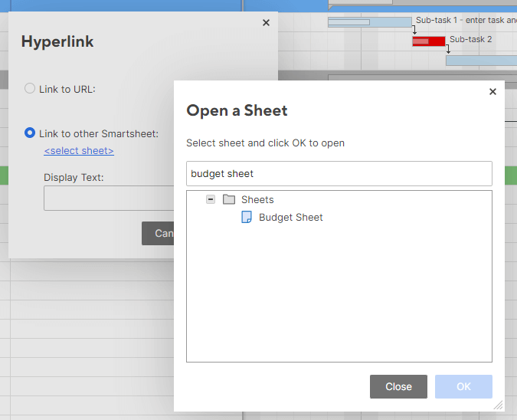517x420 pixels.
Task: Confirm with the OK button
Action: 463,386
